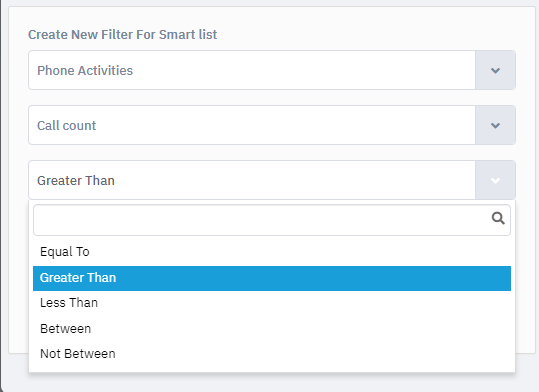
Task: Click the Call count text label
Action: click(x=66, y=126)
